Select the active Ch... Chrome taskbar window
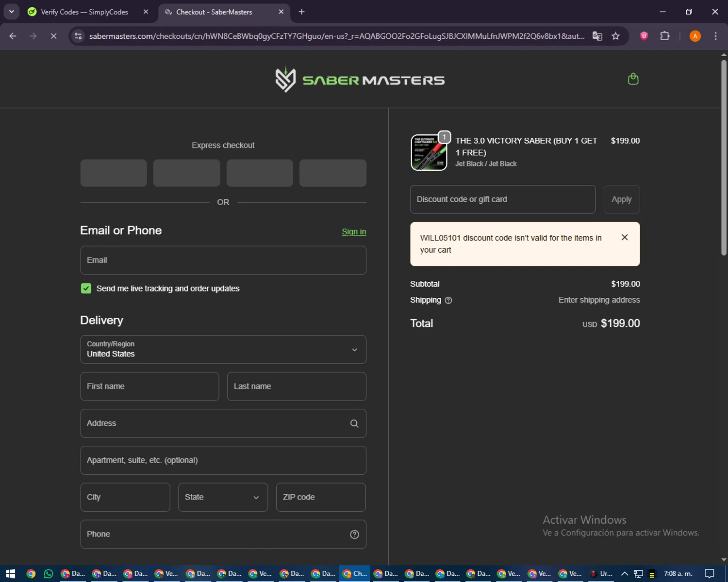The image size is (728, 582). coord(355,574)
